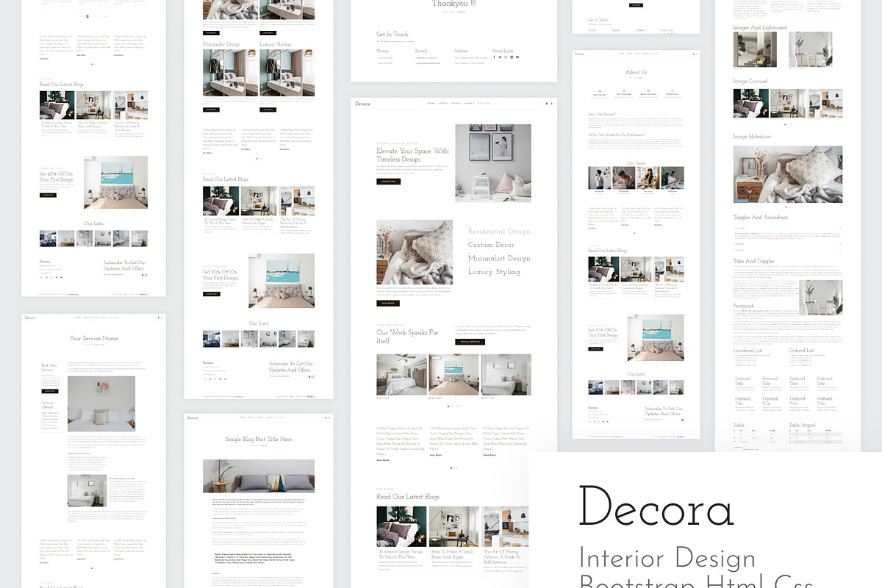Click the dots below Image Carousel on elements page
The image size is (882, 588).
click(x=786, y=124)
